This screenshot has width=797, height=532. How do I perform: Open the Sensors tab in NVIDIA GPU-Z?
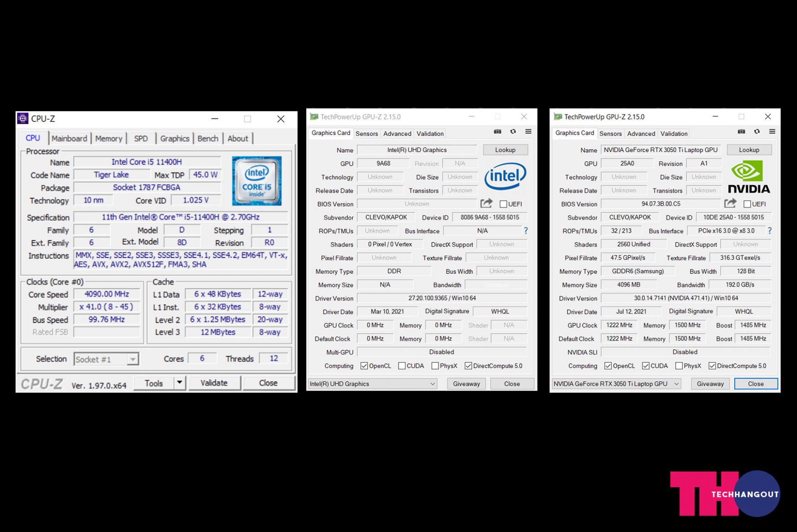pos(611,133)
